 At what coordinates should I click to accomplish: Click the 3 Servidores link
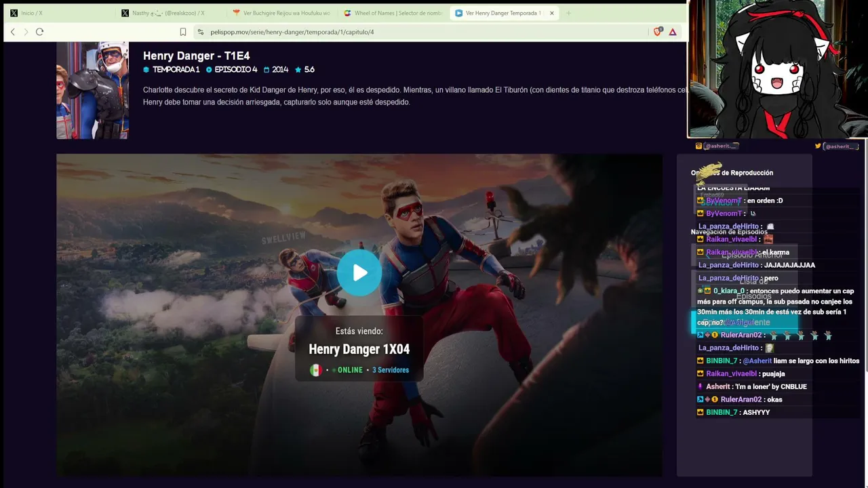[391, 370]
